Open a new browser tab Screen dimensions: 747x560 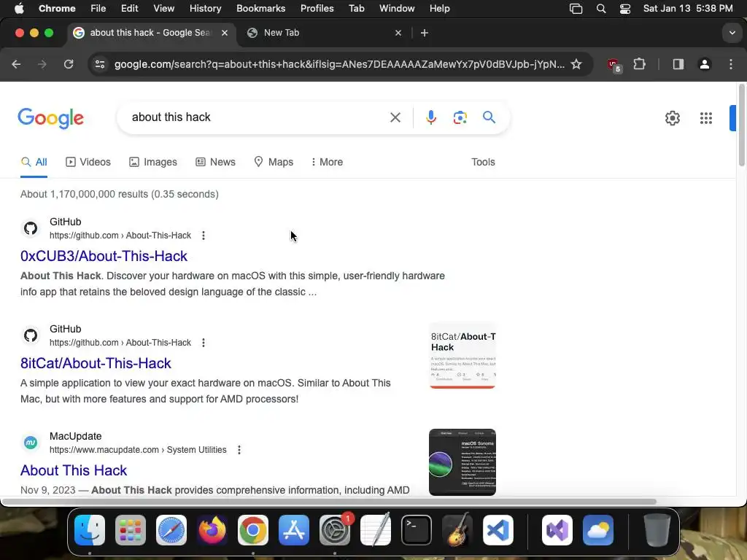[425, 33]
